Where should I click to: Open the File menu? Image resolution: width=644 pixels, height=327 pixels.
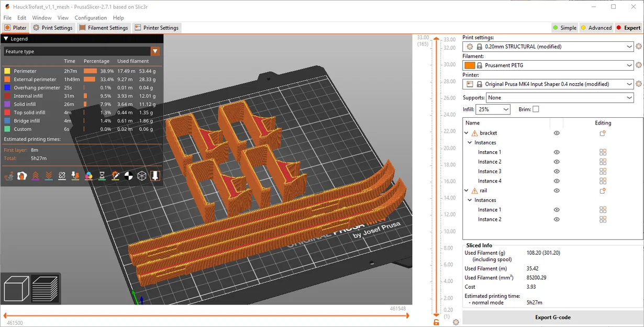pos(7,18)
